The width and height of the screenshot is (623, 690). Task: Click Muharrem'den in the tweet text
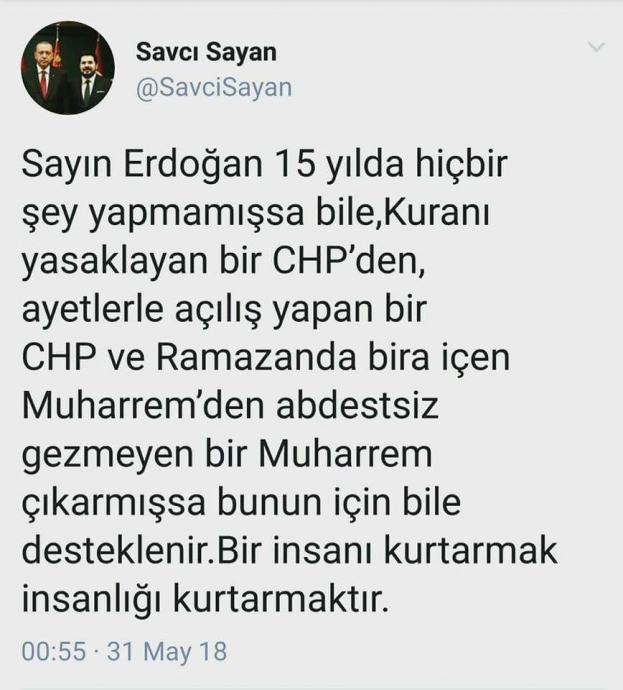[143, 406]
